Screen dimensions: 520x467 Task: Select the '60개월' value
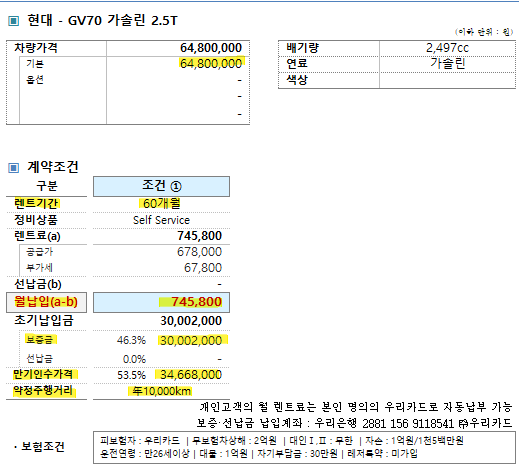pos(161,203)
